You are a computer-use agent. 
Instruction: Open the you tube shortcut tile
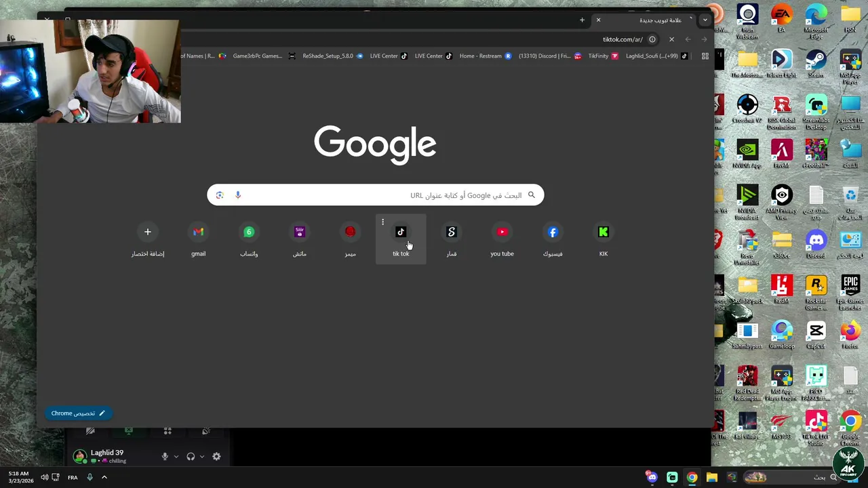[x=502, y=239]
